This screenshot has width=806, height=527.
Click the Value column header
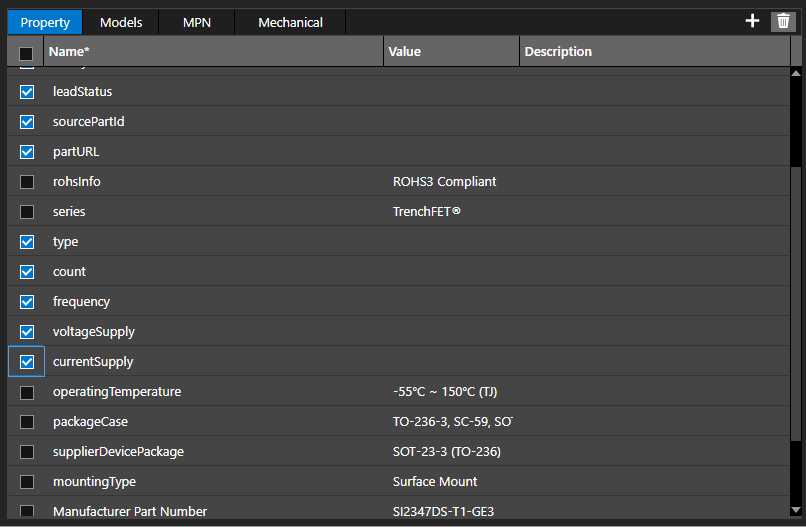pyautogui.click(x=450, y=52)
